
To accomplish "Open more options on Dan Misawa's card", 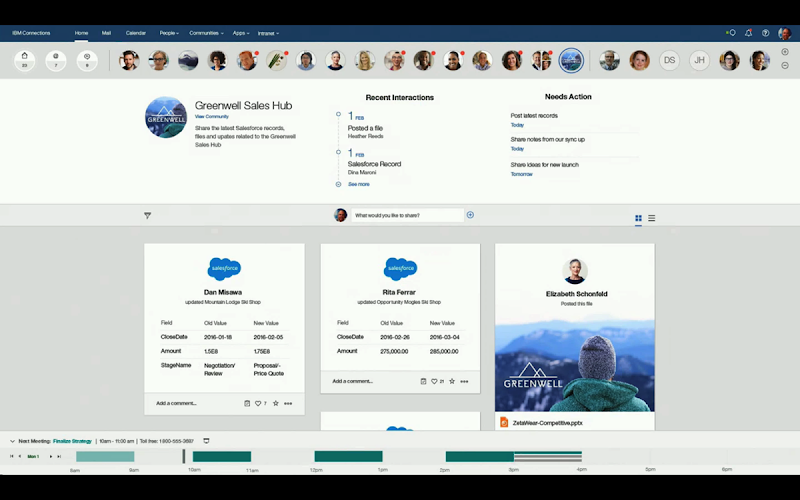I will 288,404.
